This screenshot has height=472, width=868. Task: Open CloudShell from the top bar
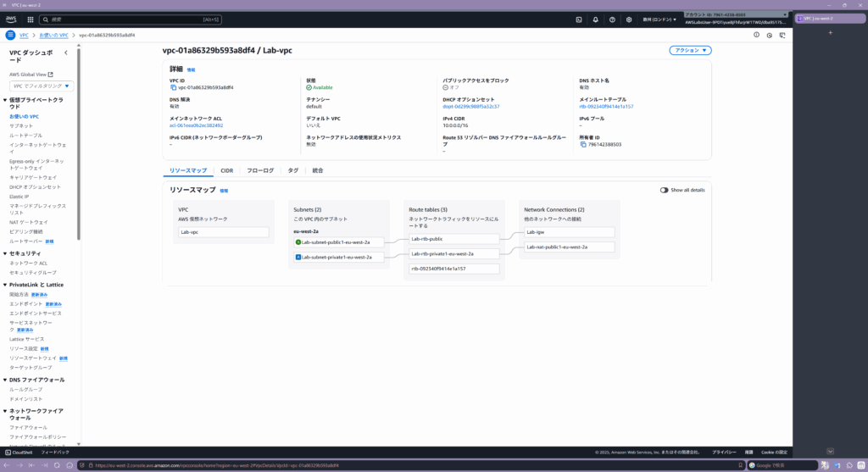click(579, 19)
